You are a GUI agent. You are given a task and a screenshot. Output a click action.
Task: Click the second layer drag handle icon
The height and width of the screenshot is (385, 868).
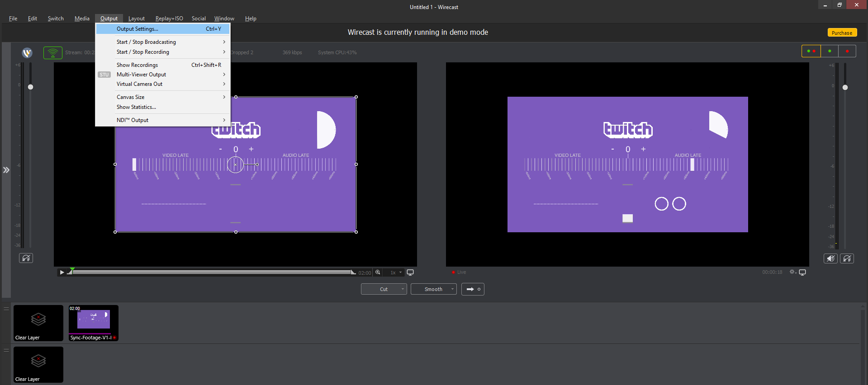(6, 350)
